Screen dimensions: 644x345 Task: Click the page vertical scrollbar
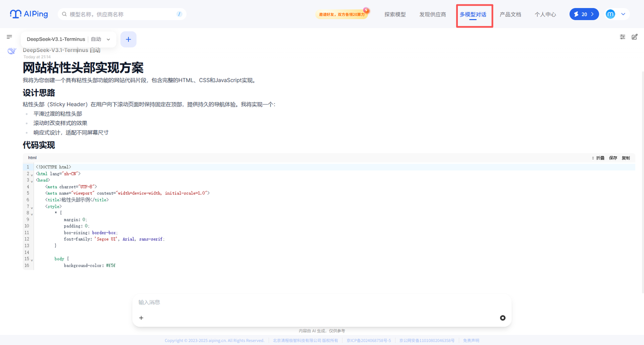(x=642, y=181)
